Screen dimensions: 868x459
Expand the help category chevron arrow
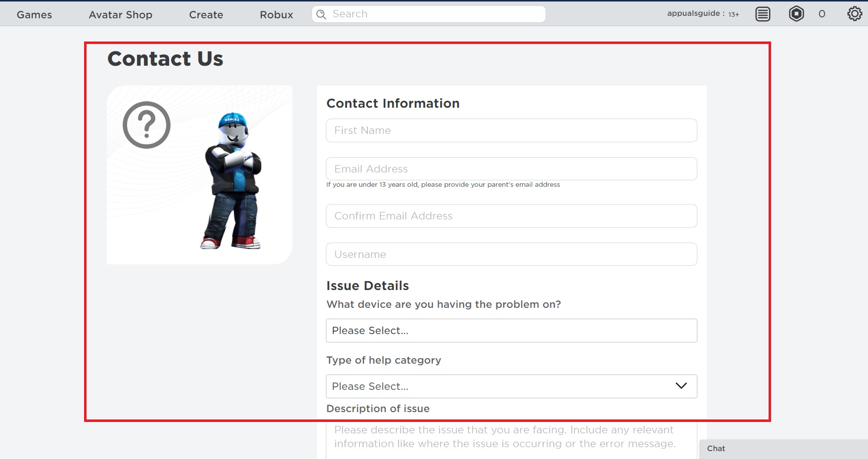(681, 386)
